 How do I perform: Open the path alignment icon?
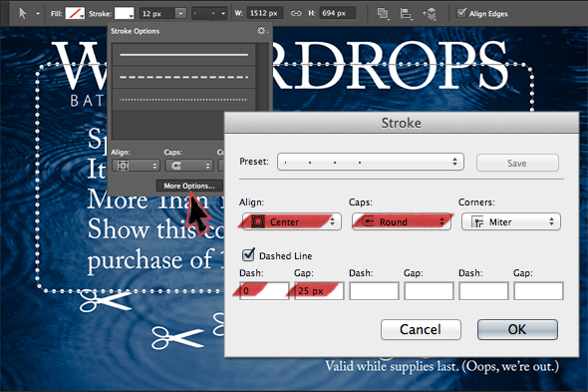pyautogui.click(x=406, y=14)
